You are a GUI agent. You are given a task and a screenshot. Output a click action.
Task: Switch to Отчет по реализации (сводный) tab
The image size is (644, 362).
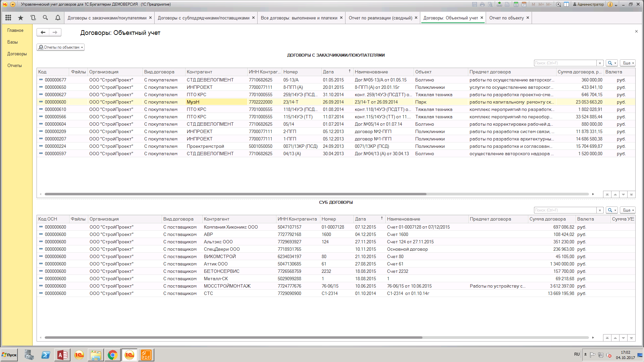point(380,18)
